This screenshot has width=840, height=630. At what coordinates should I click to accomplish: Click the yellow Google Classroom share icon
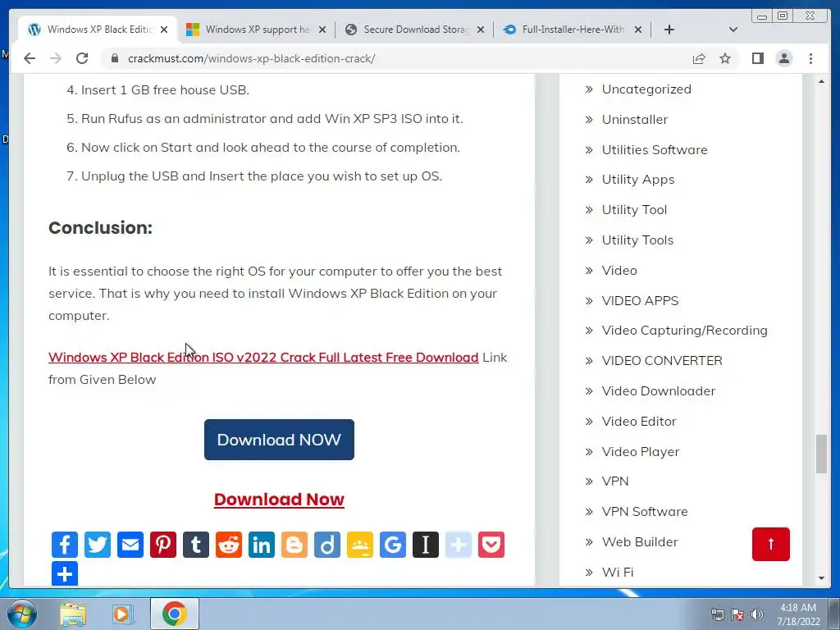click(360, 545)
